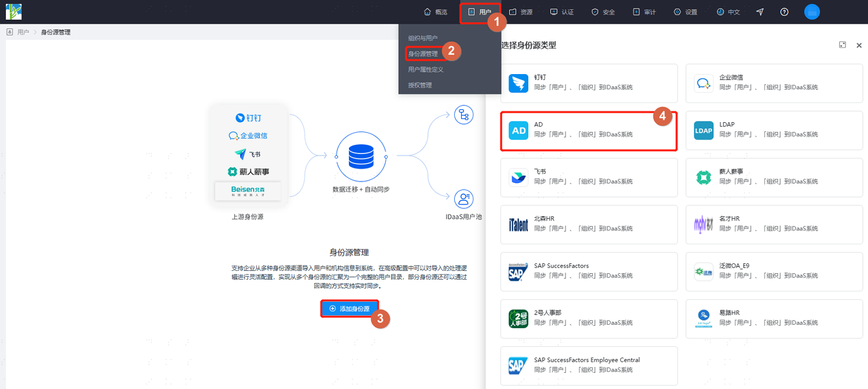Click the DingTalk (钉钉) identity source icon
868x389 pixels.
(518, 83)
